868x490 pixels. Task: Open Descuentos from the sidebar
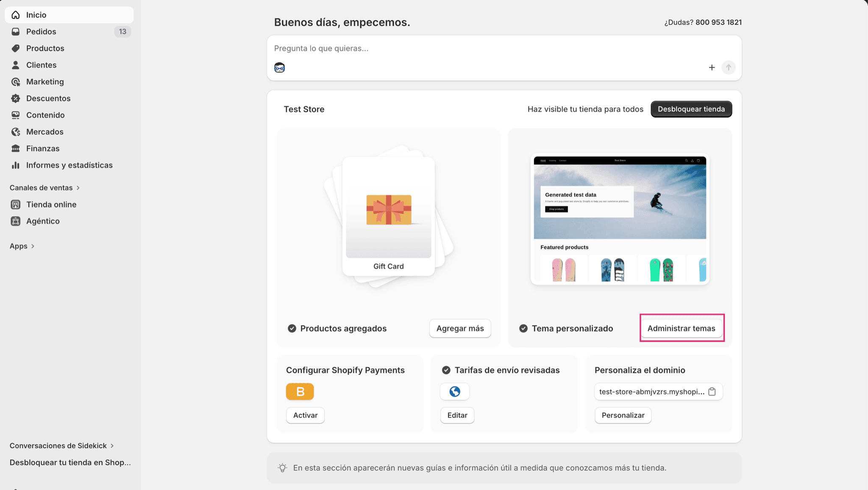click(70, 98)
